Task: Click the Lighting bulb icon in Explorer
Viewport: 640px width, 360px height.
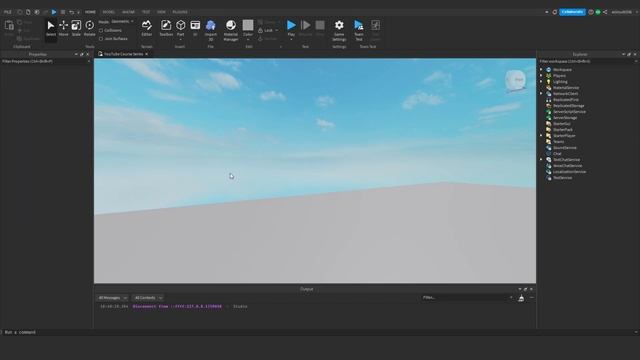Action: [549, 82]
